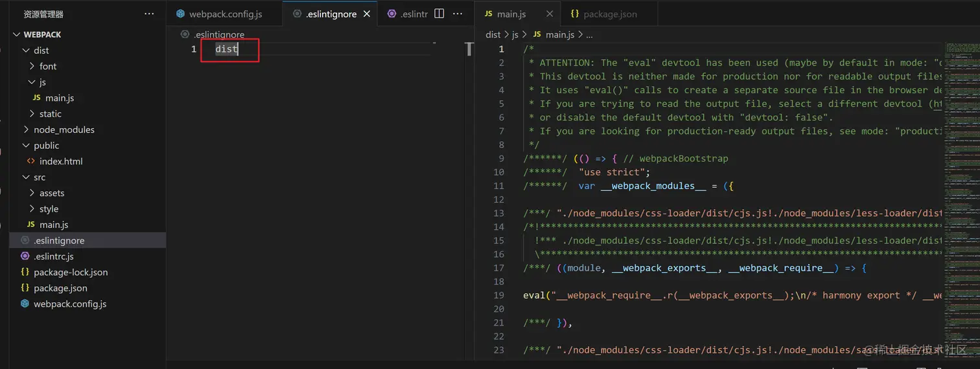Viewport: 980px width, 369px height.
Task: Open package-lock.json in explorer
Action: click(x=87, y=272)
